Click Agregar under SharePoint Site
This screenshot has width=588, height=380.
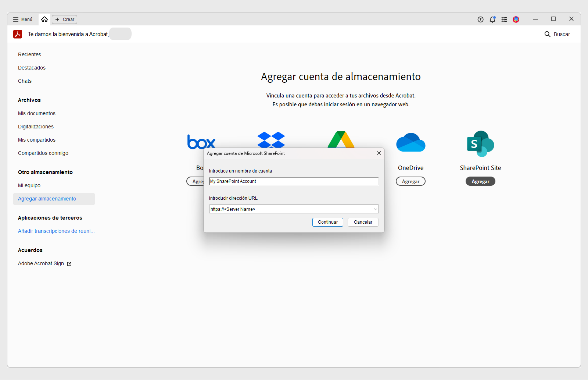pos(480,181)
